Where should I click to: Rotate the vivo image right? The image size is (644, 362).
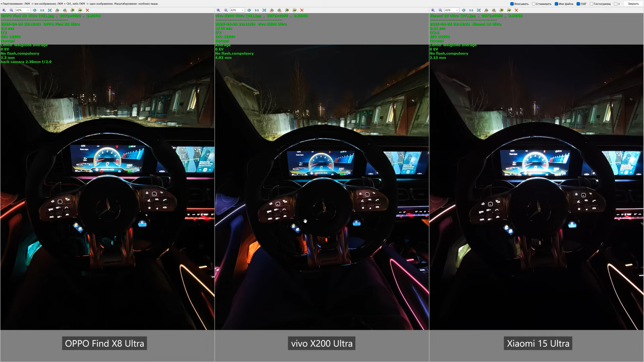[x=279, y=10]
